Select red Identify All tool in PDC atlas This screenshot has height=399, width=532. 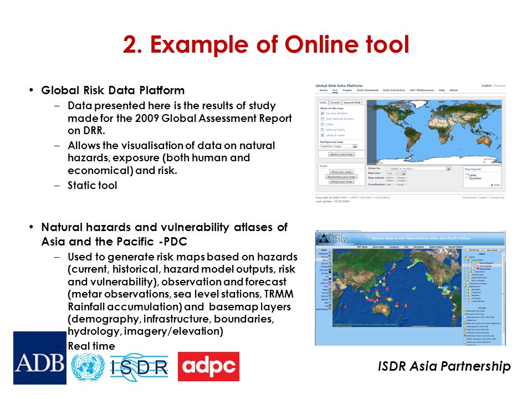coord(330,282)
